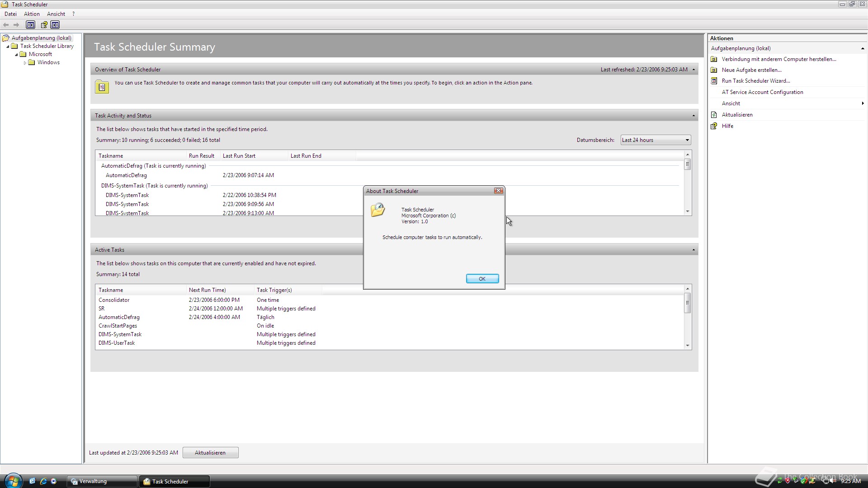Launch Windows Media Player from quick launch

(54, 481)
